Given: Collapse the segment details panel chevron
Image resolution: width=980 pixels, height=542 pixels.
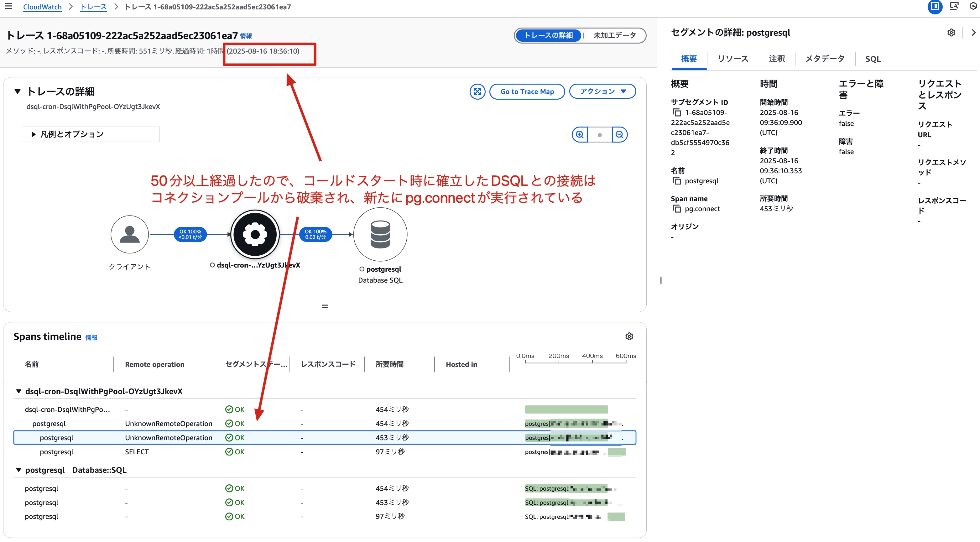Looking at the screenshot, I should coord(973,33).
